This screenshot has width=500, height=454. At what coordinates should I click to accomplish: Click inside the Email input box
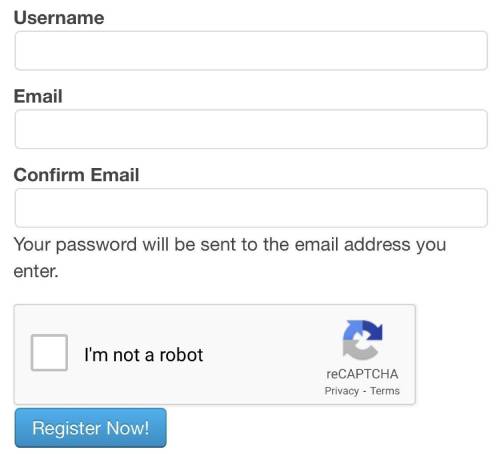coord(251,129)
